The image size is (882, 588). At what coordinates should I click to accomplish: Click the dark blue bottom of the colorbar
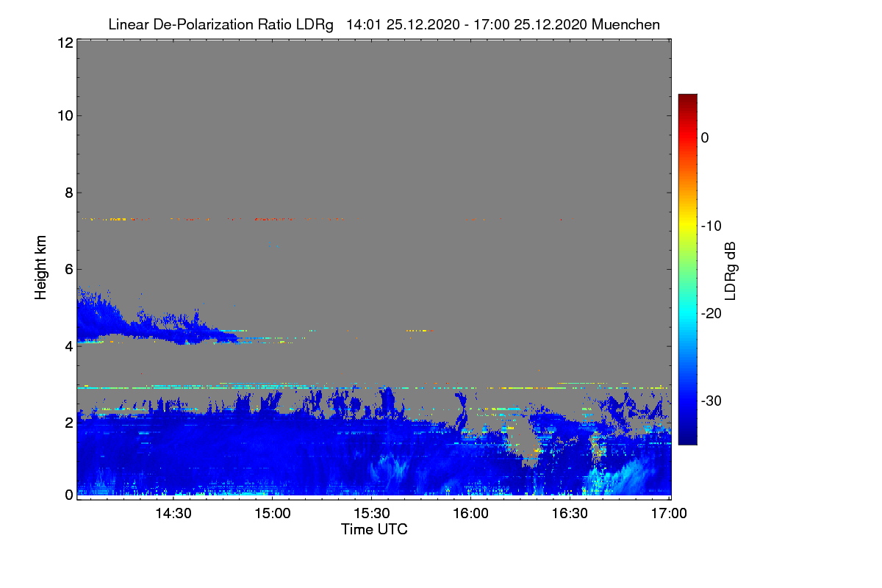pos(687,440)
